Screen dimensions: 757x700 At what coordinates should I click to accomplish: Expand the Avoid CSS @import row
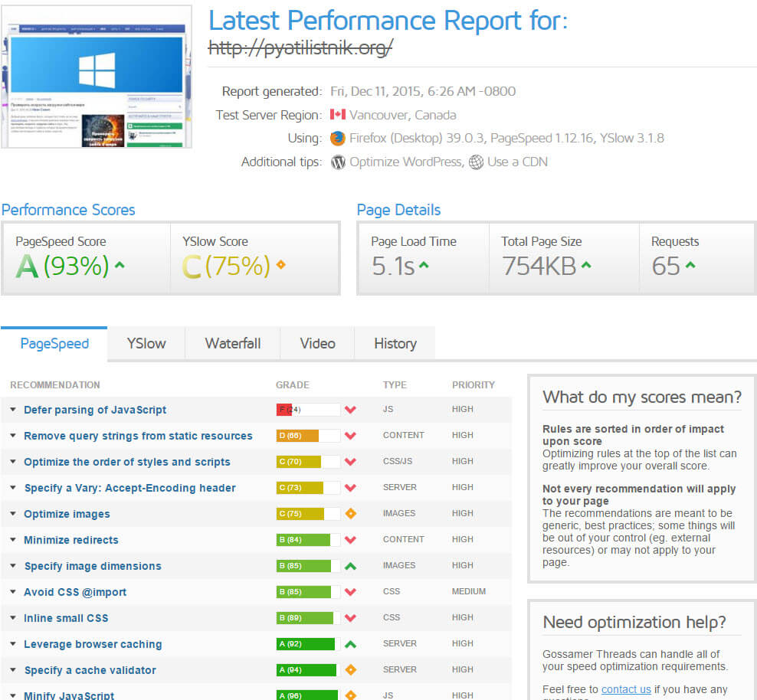tap(75, 592)
